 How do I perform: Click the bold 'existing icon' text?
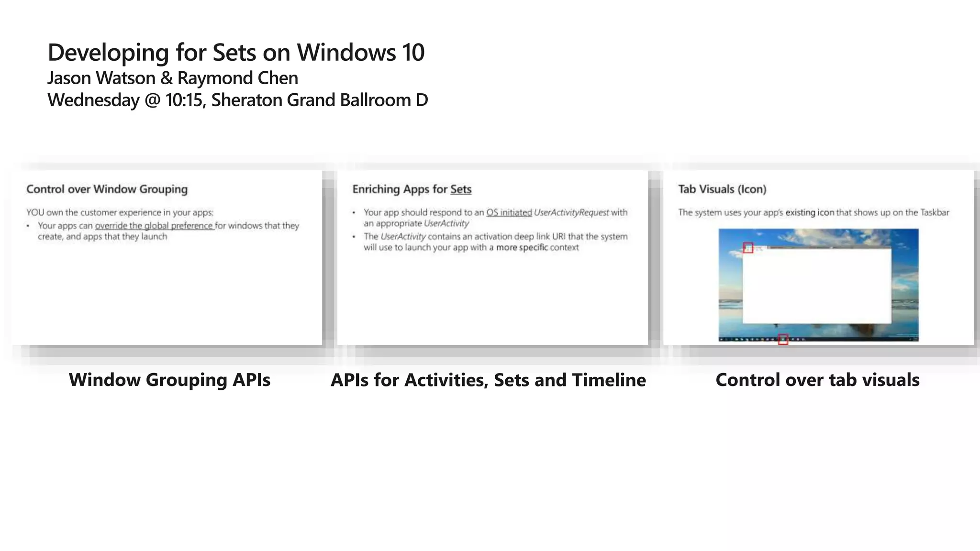click(809, 212)
